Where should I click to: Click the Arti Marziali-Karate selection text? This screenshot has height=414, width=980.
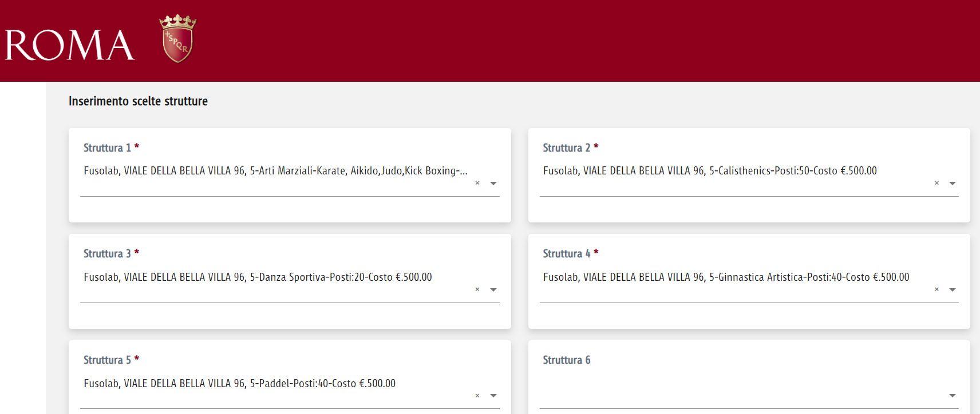tap(275, 171)
